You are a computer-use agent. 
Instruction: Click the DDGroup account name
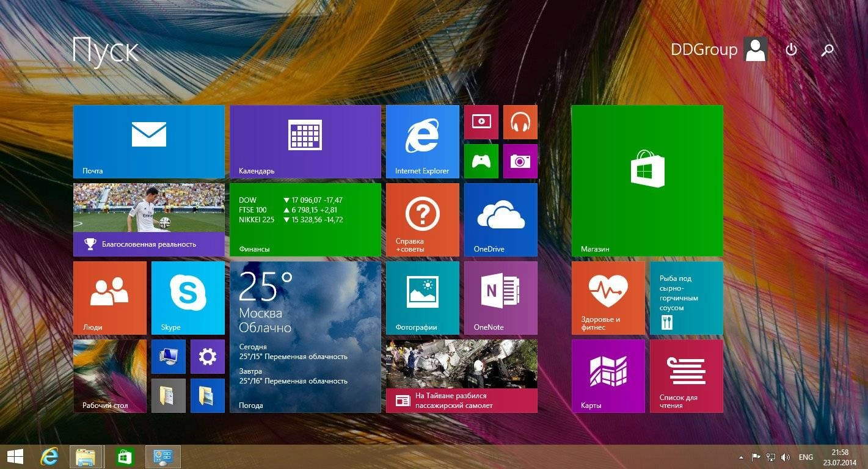pyautogui.click(x=704, y=49)
